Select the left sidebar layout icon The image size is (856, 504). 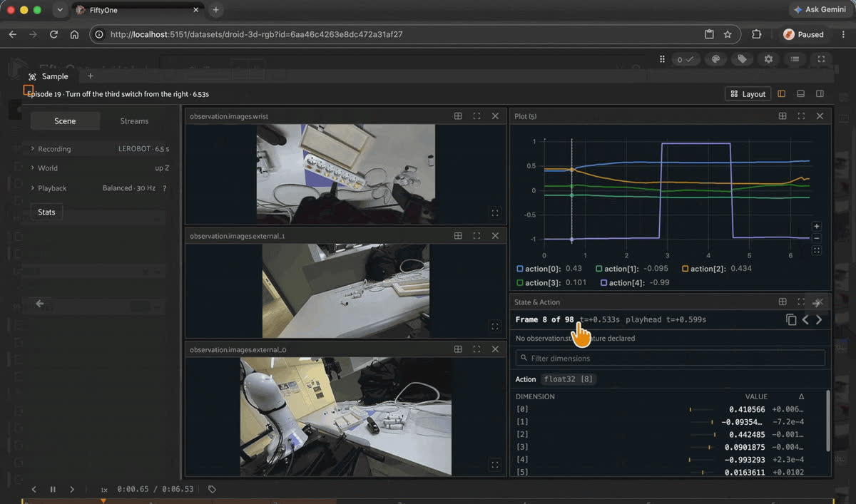pyautogui.click(x=782, y=93)
